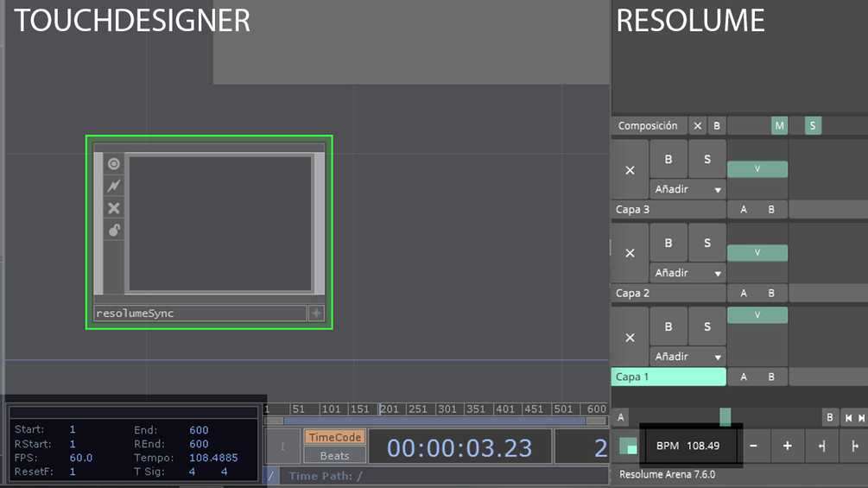The height and width of the screenshot is (488, 868).
Task: Click the timecode display 00:00:03.23
Action: pyautogui.click(x=459, y=447)
